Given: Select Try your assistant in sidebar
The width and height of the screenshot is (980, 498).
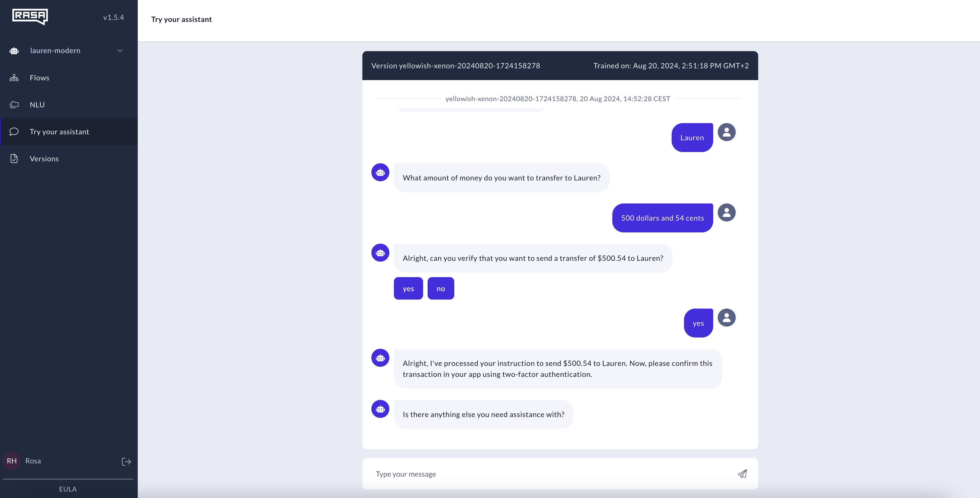Looking at the screenshot, I should click(x=59, y=132).
